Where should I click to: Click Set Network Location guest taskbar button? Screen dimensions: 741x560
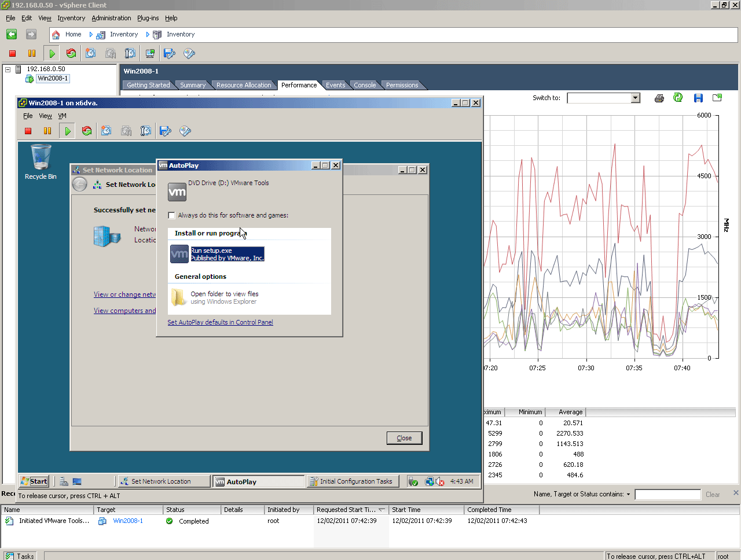click(164, 481)
